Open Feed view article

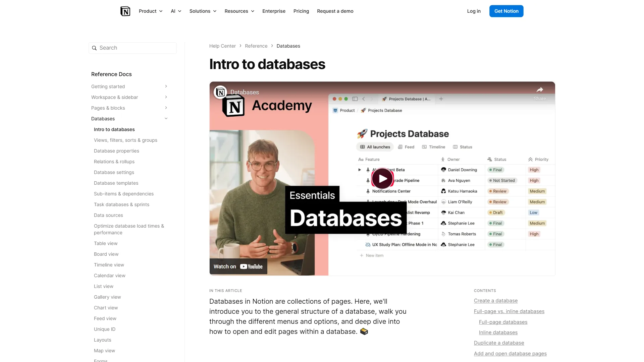105,318
